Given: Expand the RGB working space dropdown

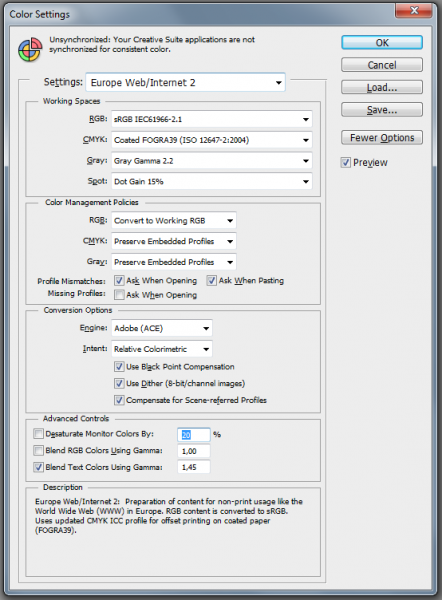Looking at the screenshot, I should [x=212, y=119].
